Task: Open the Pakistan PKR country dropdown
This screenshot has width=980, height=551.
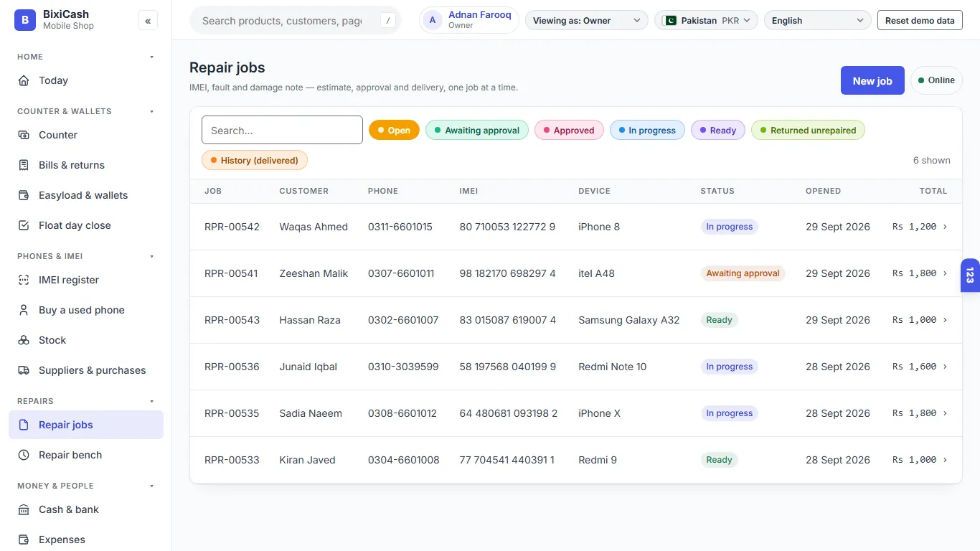Action: point(706,21)
